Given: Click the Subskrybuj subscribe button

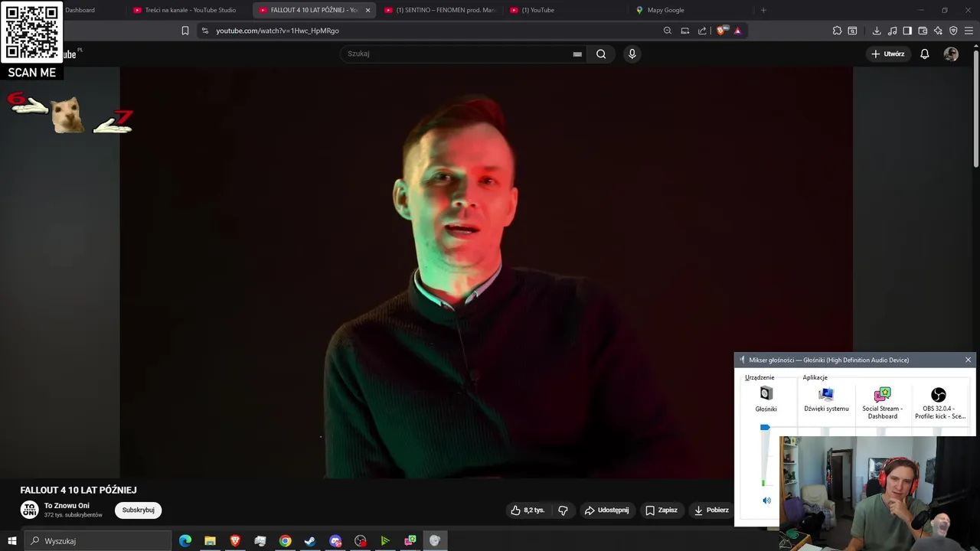Looking at the screenshot, I should pyautogui.click(x=139, y=510).
